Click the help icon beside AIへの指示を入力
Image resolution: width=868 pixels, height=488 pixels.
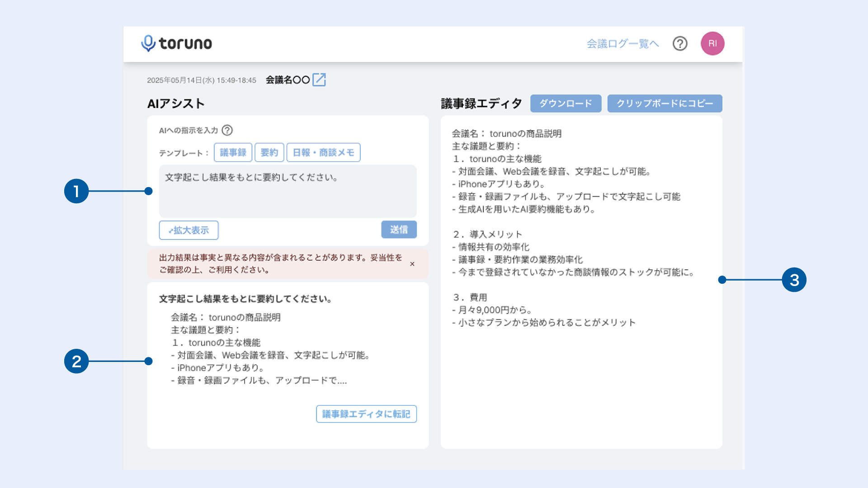[228, 131]
